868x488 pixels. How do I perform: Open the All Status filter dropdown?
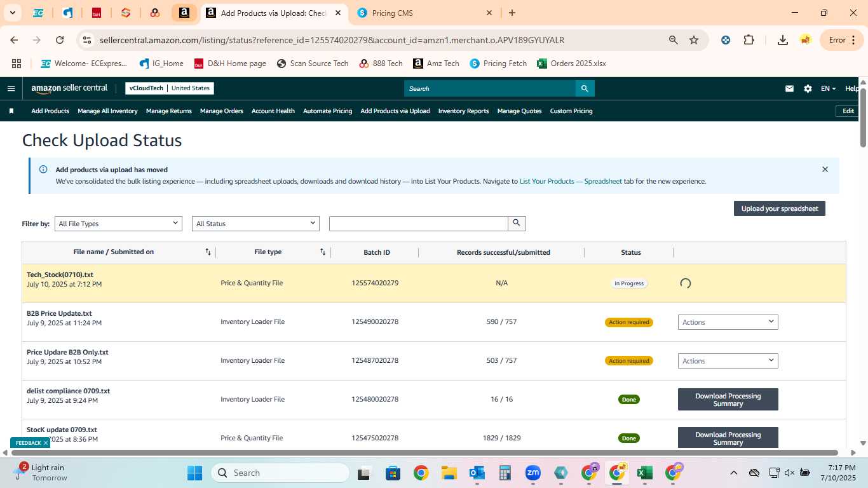coord(255,224)
